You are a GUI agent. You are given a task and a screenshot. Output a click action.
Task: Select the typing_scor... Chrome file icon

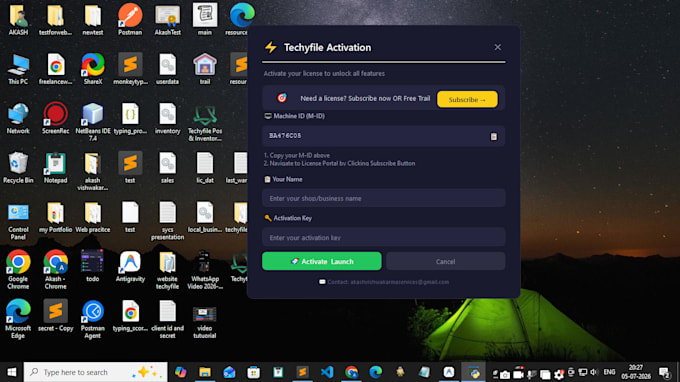130,316
